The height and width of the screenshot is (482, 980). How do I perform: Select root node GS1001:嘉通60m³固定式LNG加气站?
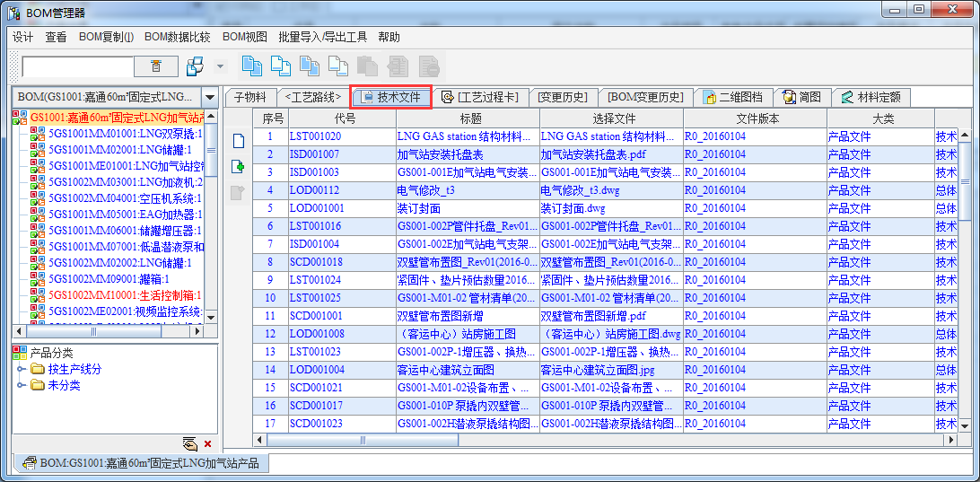pos(117,117)
